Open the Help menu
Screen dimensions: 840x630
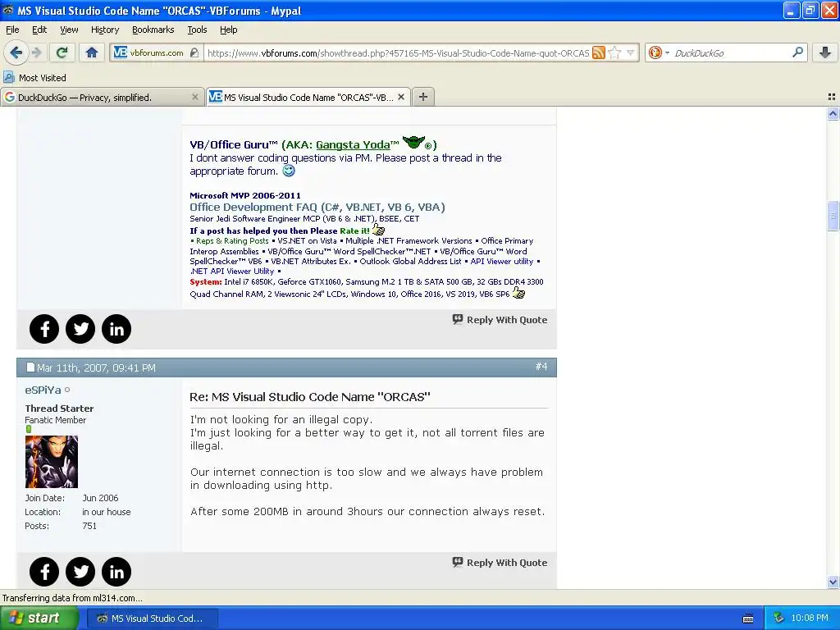coord(228,30)
